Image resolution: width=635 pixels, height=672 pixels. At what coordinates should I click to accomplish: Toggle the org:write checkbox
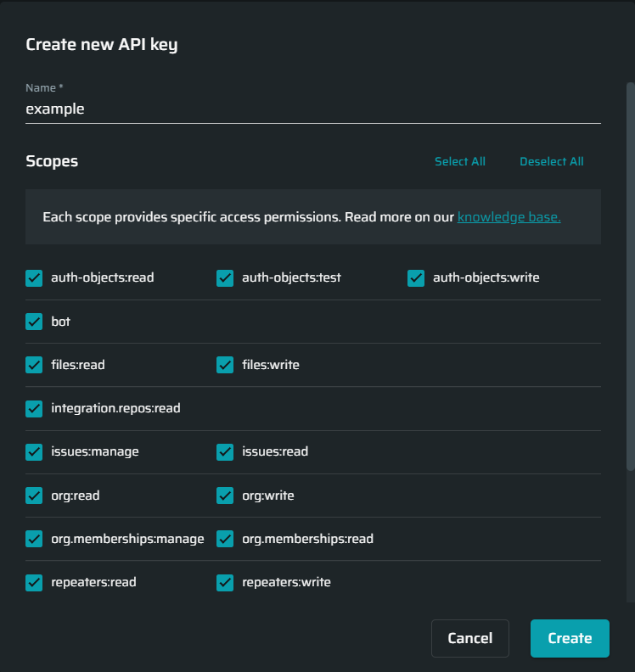(225, 496)
